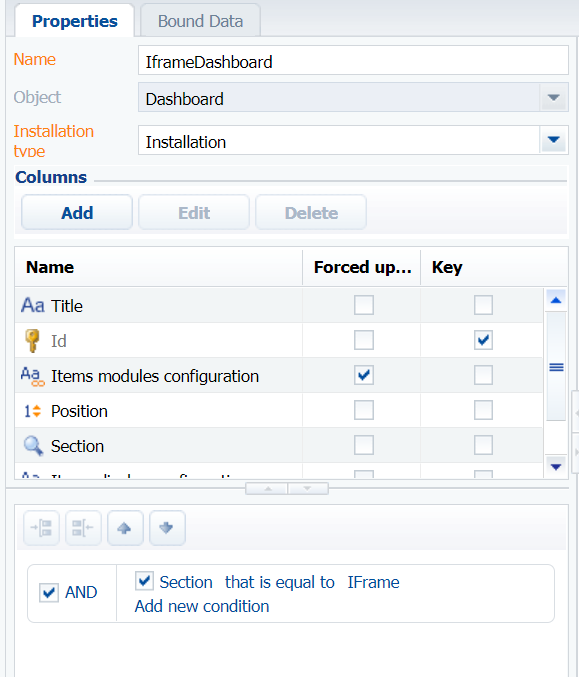Switch to the Bound Data tab
This screenshot has width=579, height=677.
[200, 21]
